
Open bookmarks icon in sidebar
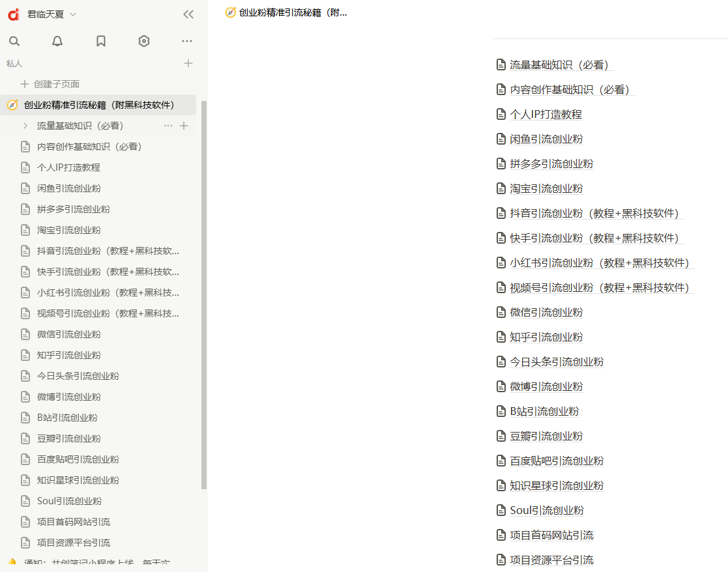pyautogui.click(x=101, y=41)
